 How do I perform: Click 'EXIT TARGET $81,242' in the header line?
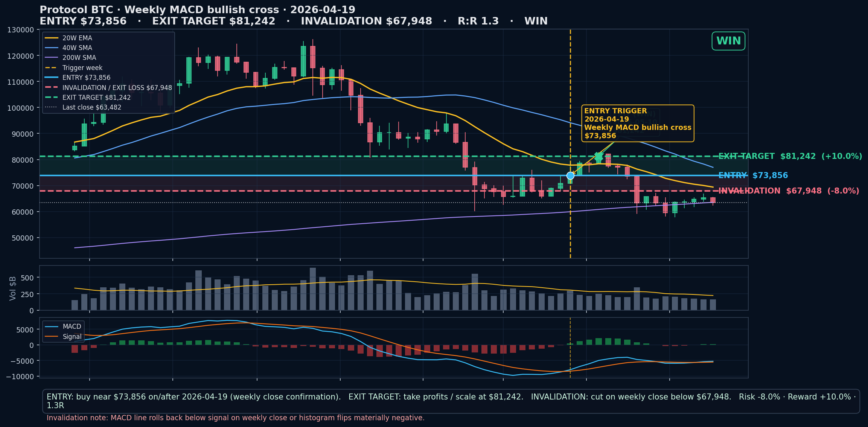[x=213, y=21]
